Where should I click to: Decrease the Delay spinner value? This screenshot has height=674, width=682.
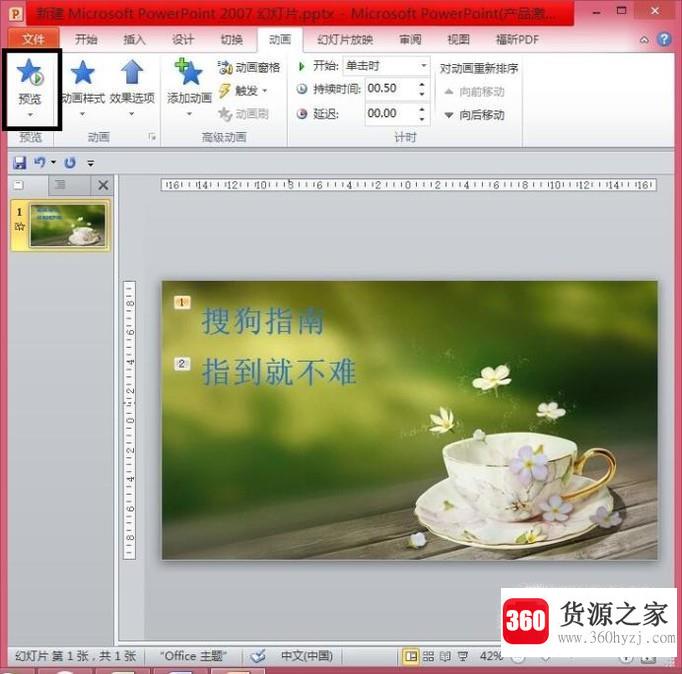point(421,119)
